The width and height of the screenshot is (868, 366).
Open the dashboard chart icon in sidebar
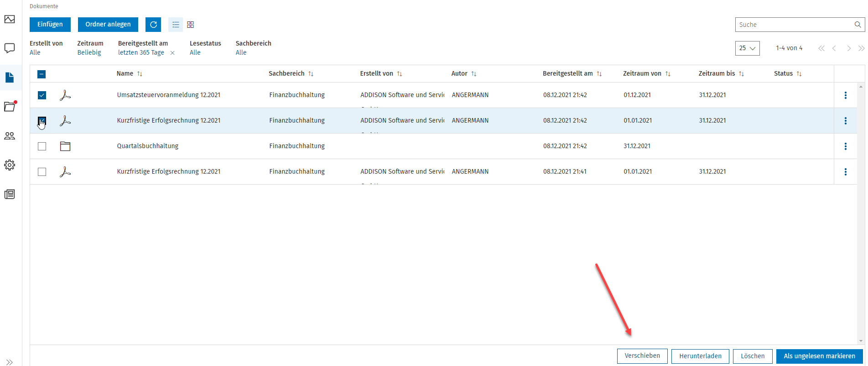pos(10,19)
